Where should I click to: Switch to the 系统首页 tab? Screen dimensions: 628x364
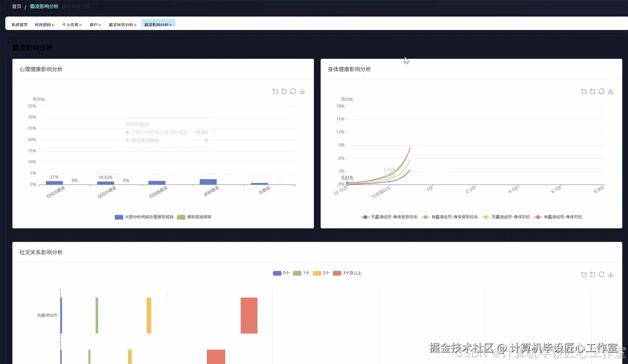coord(19,25)
